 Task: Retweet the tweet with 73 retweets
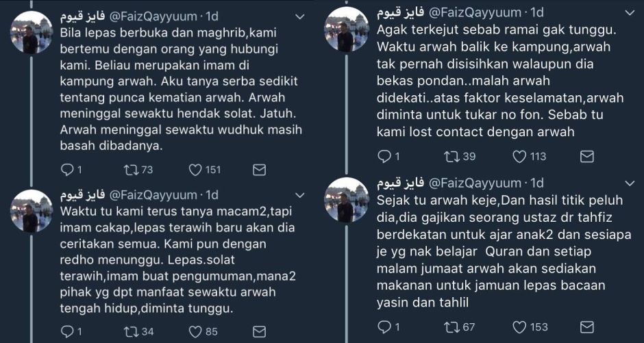(x=132, y=170)
